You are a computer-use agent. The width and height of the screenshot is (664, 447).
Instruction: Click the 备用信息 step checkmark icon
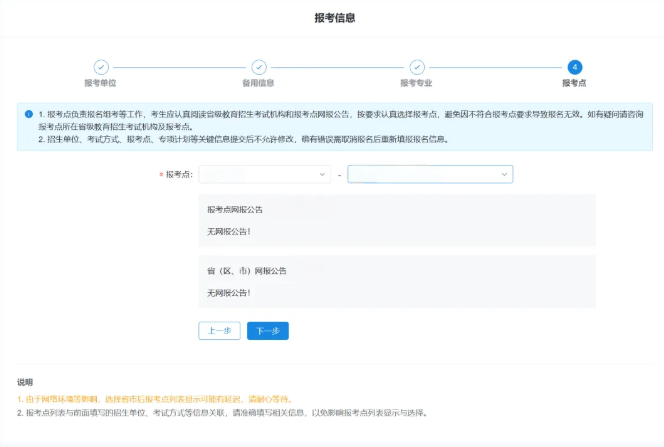pyautogui.click(x=259, y=67)
